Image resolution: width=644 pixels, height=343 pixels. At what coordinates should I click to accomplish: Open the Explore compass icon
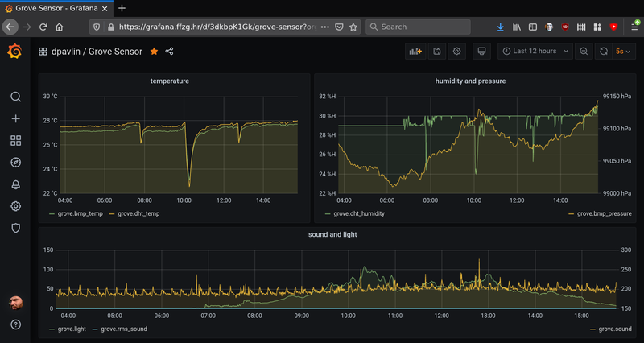[15, 163]
